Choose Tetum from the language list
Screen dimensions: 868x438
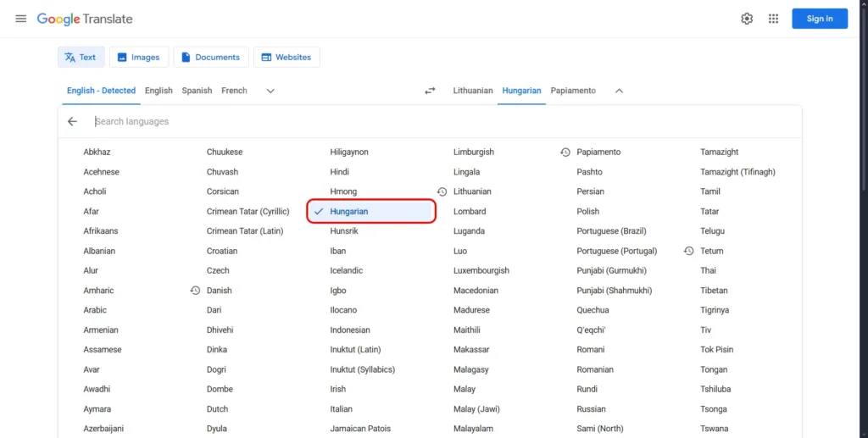711,251
